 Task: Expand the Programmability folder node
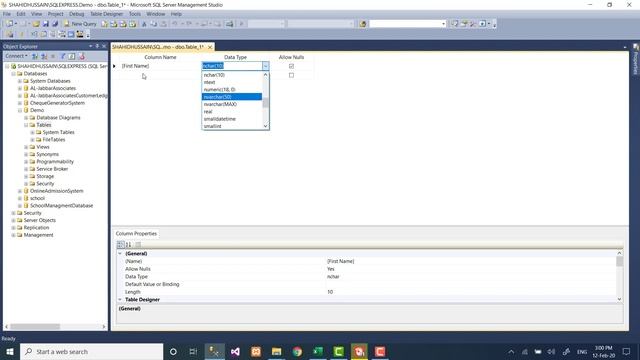pos(26,162)
